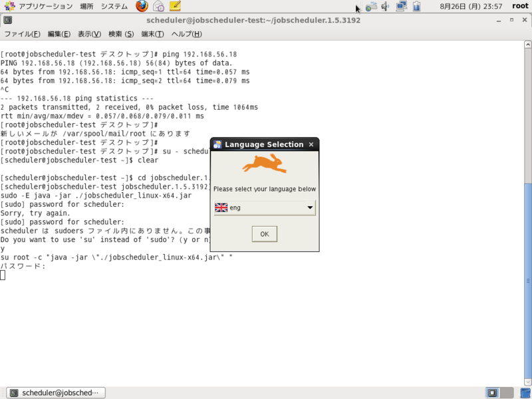Screen dimensions: 532x399
Task: Open the terminal 編集(E) menu
Action: (x=59, y=34)
